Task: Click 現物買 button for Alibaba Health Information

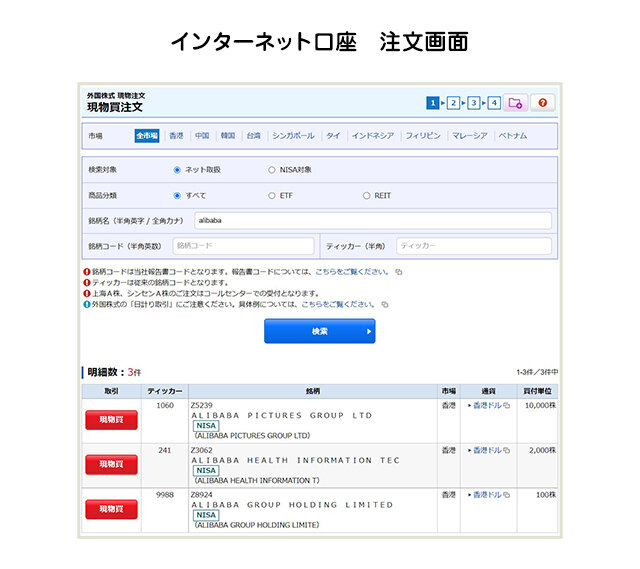Action: tap(110, 464)
